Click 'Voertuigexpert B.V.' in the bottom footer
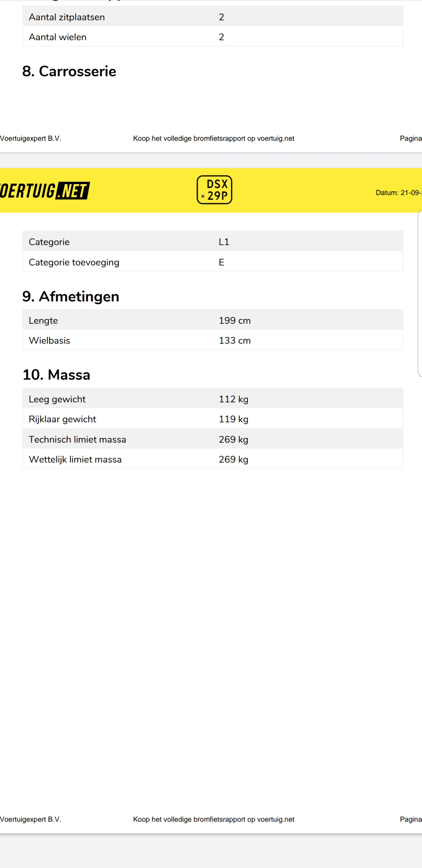Screen dimensions: 422x868 coord(31,819)
